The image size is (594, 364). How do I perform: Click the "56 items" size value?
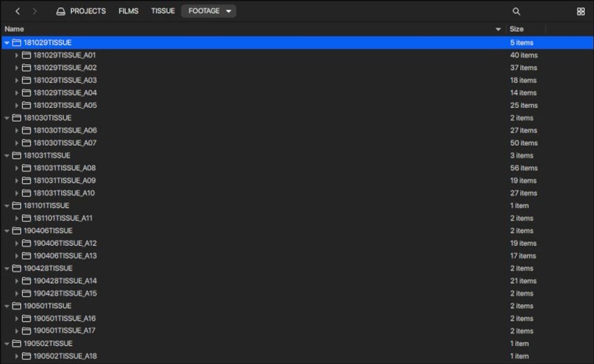pyautogui.click(x=524, y=168)
